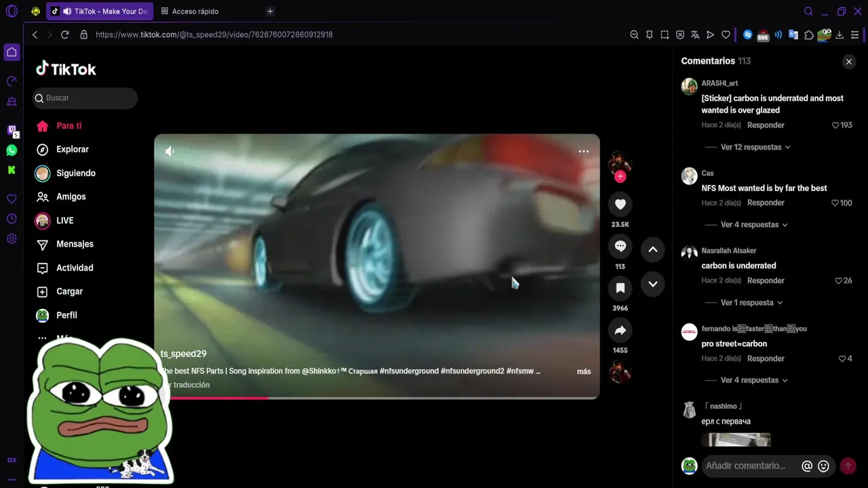This screenshot has width=868, height=488.
Task: Like the video with the heart icon
Action: (x=620, y=204)
